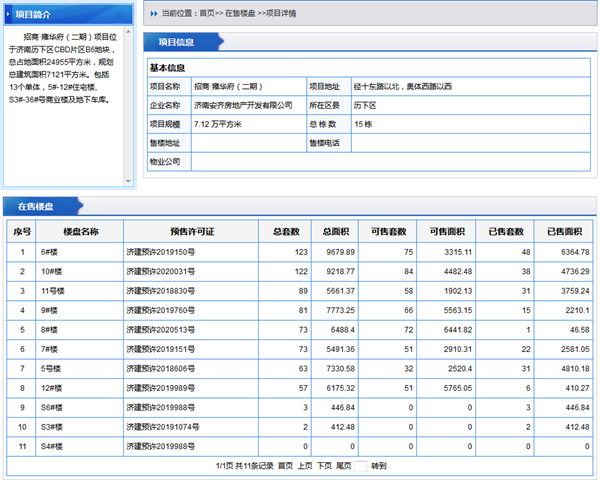Open 5号楼 building entry
The width and height of the screenshot is (600, 484).
51,369
